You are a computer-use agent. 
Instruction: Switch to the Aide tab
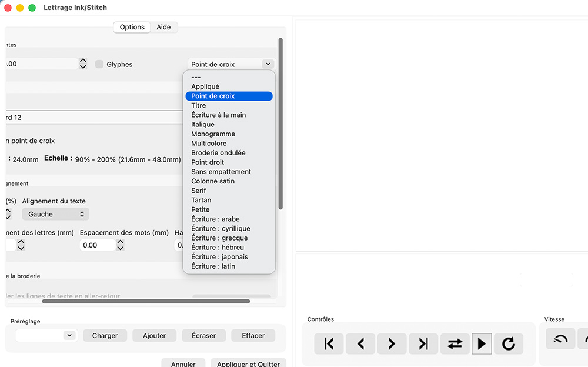coord(163,27)
